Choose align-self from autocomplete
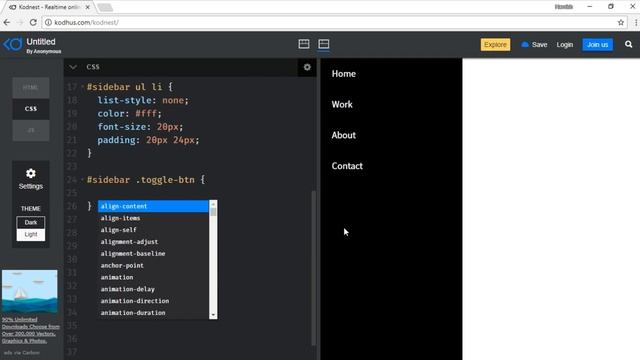 [153, 230]
